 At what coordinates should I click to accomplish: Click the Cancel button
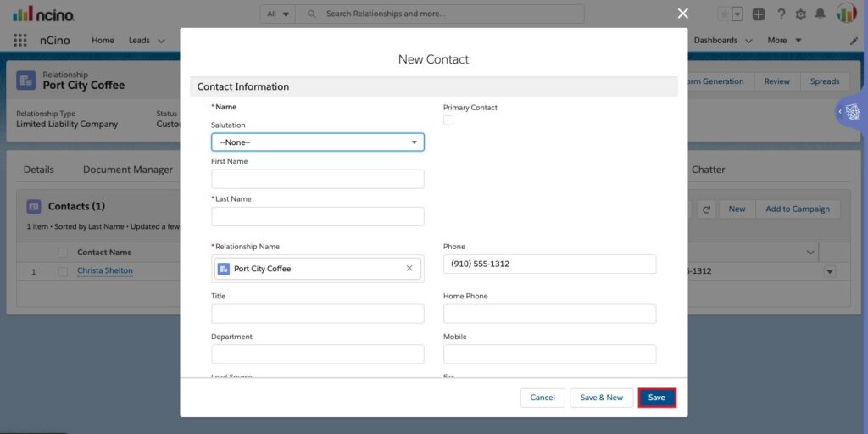542,398
